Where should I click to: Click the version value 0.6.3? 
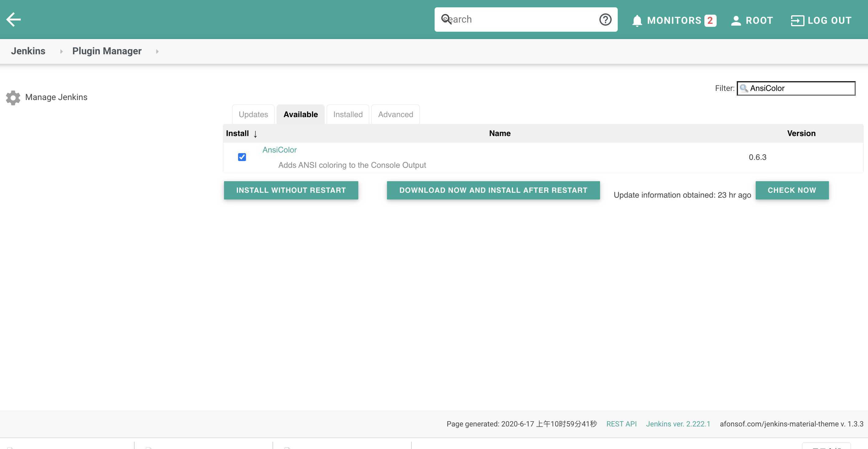(x=758, y=157)
